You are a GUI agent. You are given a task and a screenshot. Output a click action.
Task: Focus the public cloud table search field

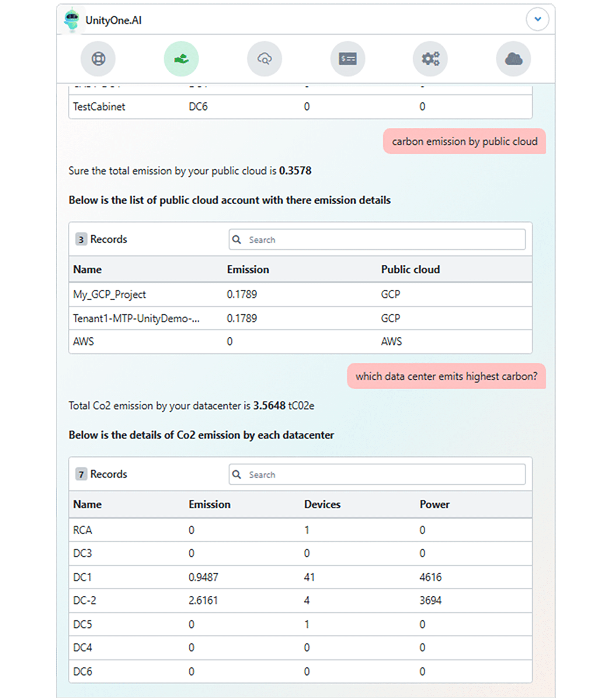385,240
